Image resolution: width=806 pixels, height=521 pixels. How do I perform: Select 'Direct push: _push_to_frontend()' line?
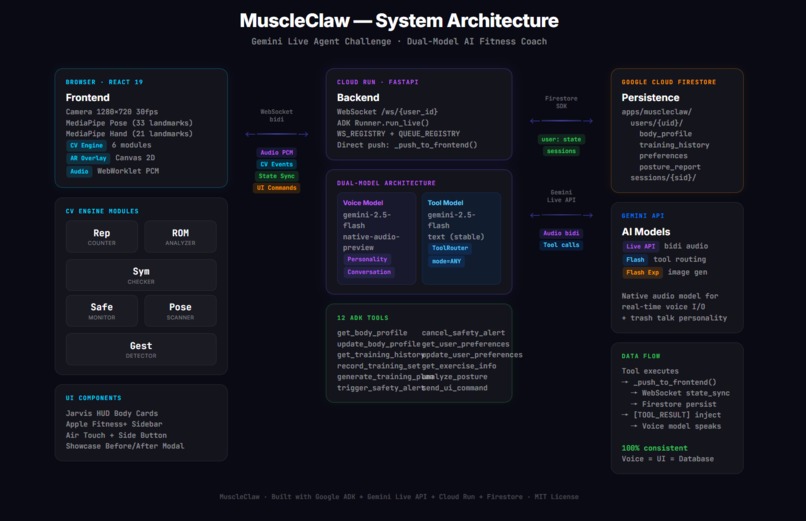coord(407,145)
